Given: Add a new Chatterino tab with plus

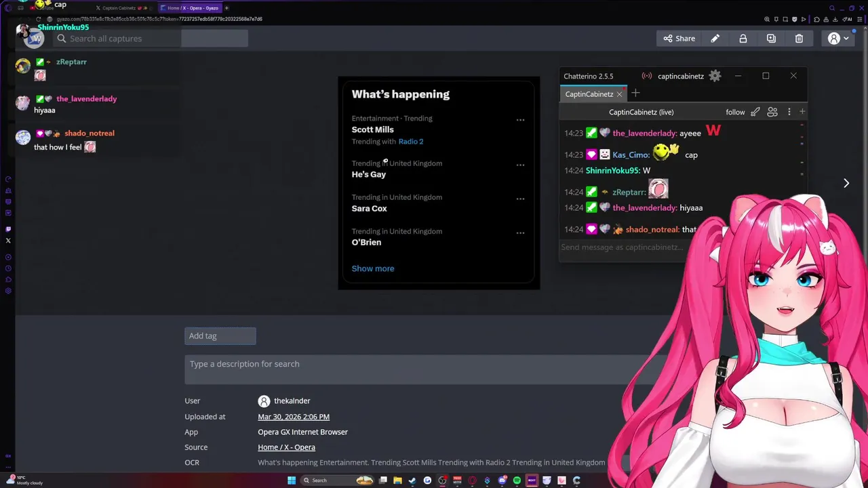Looking at the screenshot, I should tap(635, 94).
